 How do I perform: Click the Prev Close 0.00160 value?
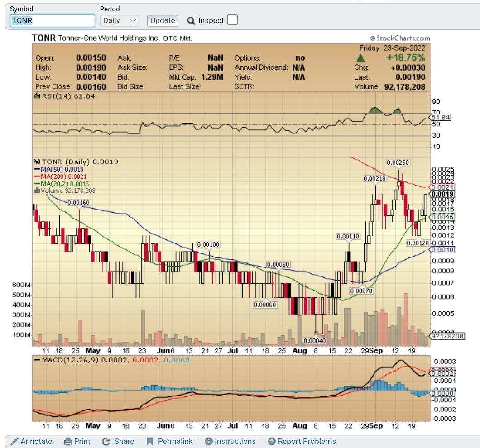click(x=91, y=87)
